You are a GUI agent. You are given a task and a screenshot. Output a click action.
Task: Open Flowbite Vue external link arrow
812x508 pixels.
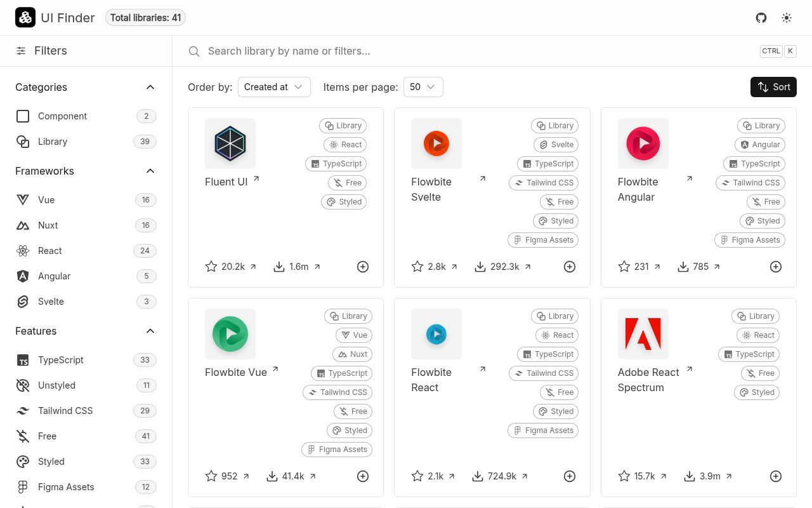[x=275, y=370]
